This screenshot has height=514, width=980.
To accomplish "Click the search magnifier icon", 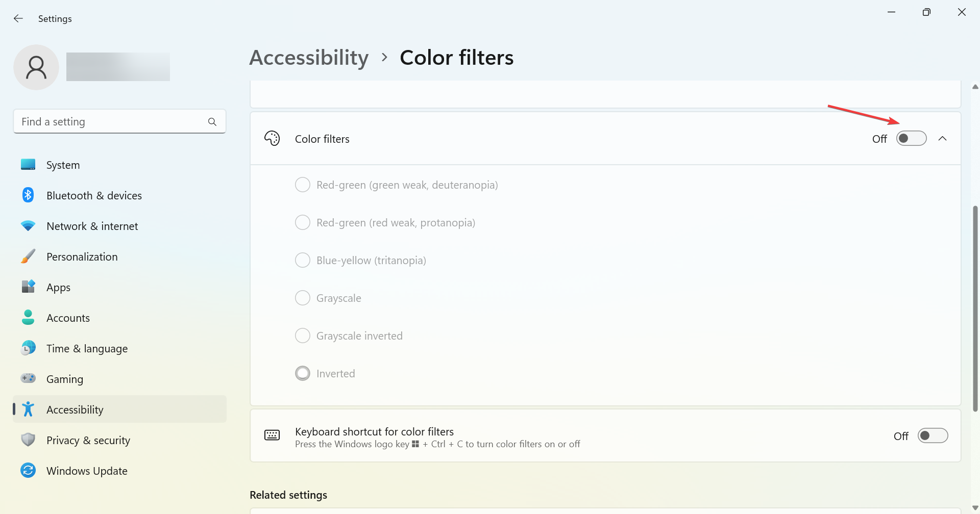I will 212,122.
